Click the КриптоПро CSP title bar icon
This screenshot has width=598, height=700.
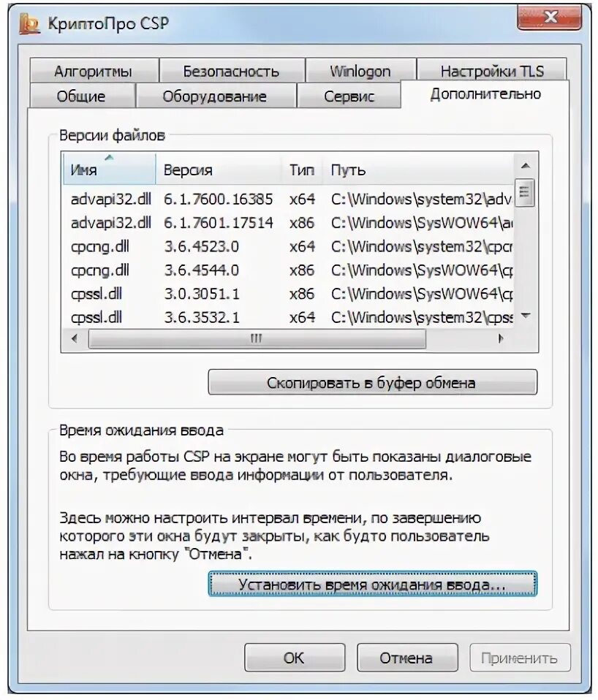pos(29,23)
